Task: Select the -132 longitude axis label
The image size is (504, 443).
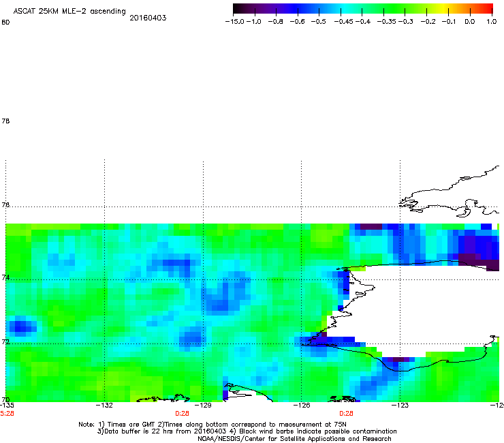Action: tap(104, 406)
